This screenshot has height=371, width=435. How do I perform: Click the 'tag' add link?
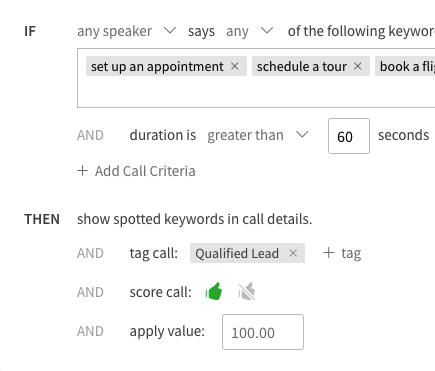click(x=342, y=253)
